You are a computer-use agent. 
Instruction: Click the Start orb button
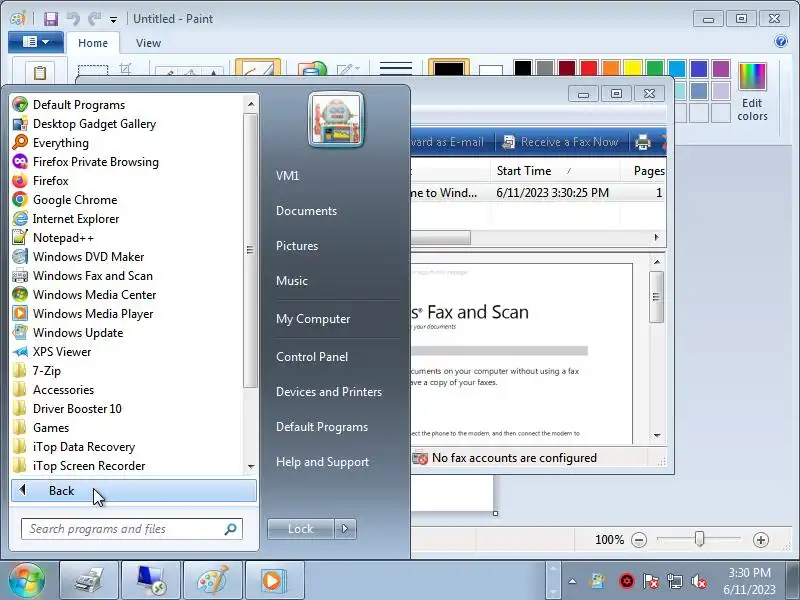pos(27,580)
